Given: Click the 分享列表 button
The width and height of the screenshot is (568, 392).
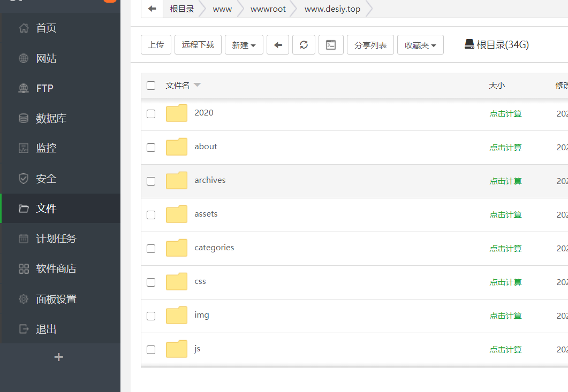Looking at the screenshot, I should 370,45.
